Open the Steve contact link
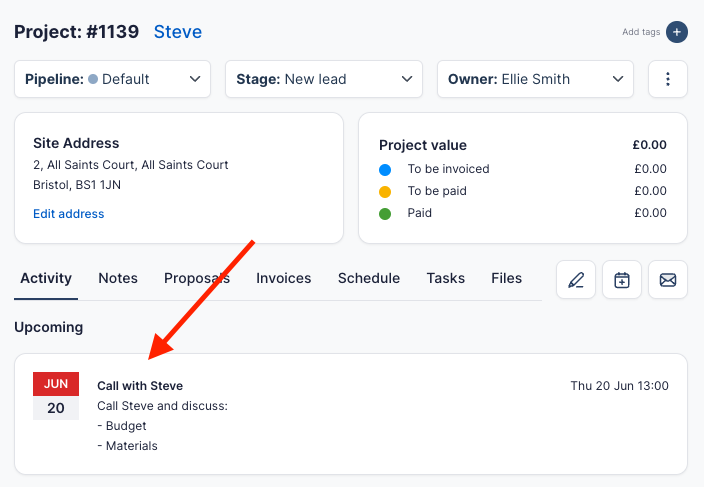Viewport: 704px width, 487px height. click(178, 32)
